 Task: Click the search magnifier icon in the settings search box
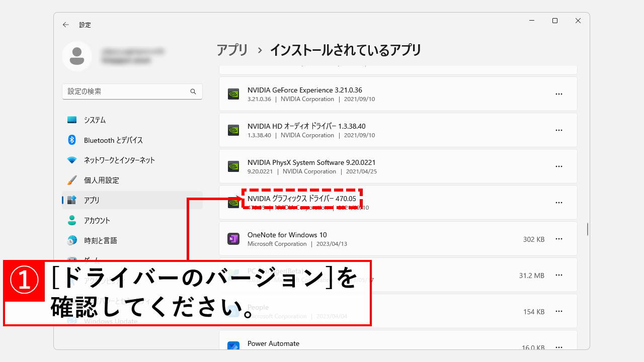click(x=193, y=92)
